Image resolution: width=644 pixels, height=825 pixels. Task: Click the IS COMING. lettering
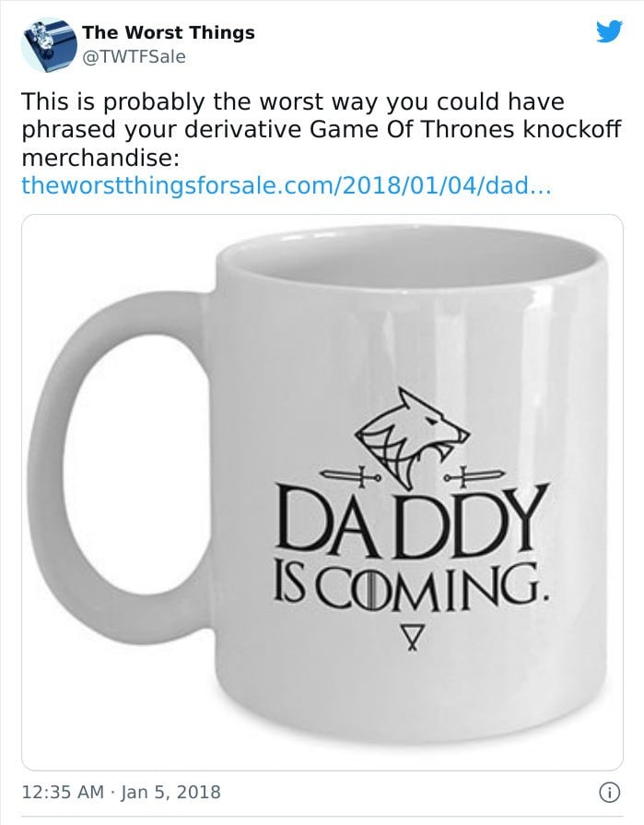coord(411,585)
